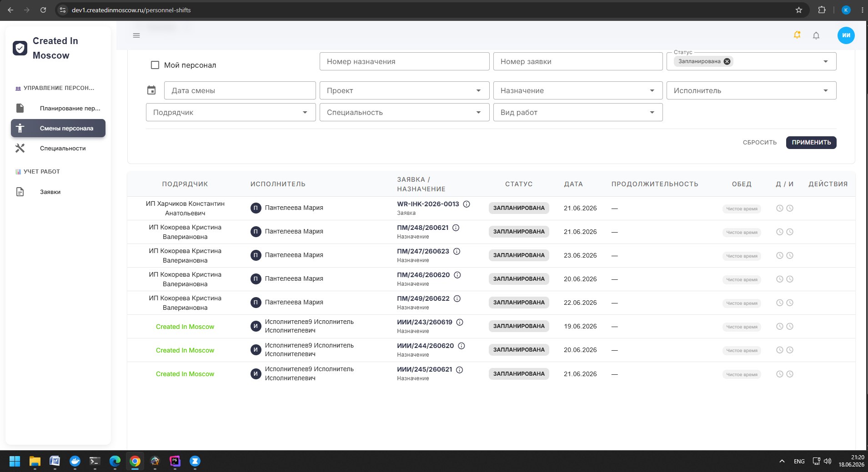Click second clock icon in ПМ/248/260621 row

pos(790,232)
